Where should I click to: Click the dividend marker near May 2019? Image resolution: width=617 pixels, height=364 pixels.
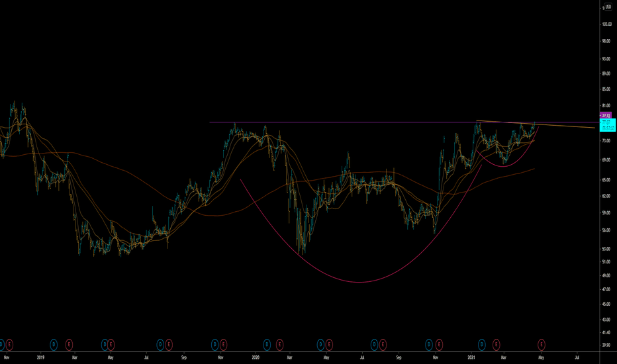(105, 345)
